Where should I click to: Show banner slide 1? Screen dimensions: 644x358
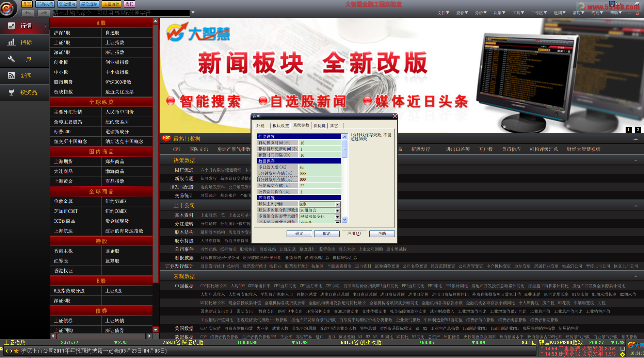pyautogui.click(x=629, y=130)
